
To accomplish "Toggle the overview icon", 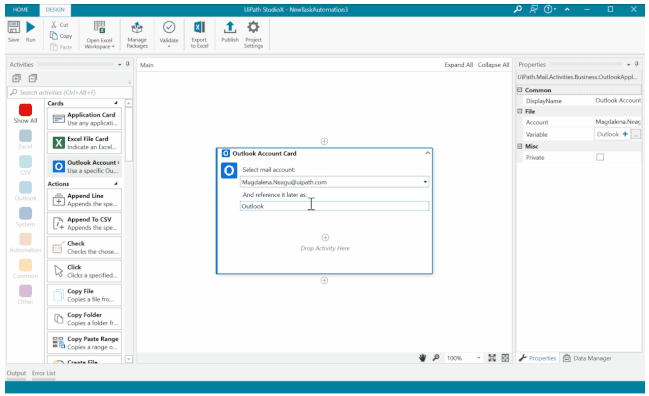I will (x=505, y=358).
